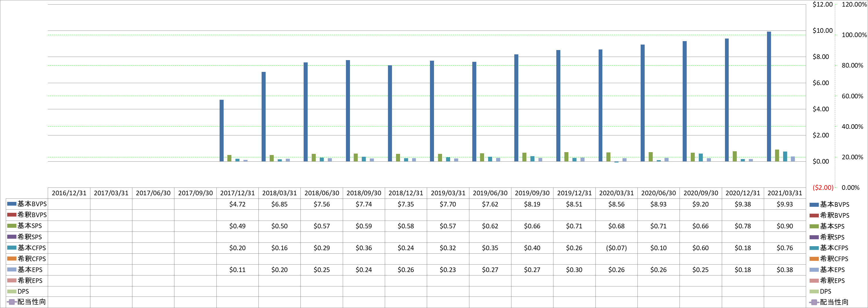This screenshot has width=868, height=308.
Task: Click the blue 基本BVPS swatch in the left legend
Action: point(12,204)
